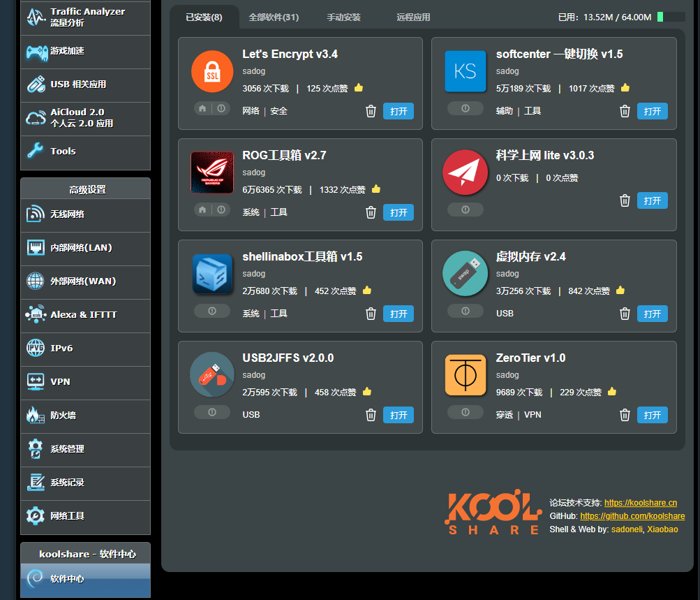
Task: Open IPv6 settings
Action: pos(85,349)
